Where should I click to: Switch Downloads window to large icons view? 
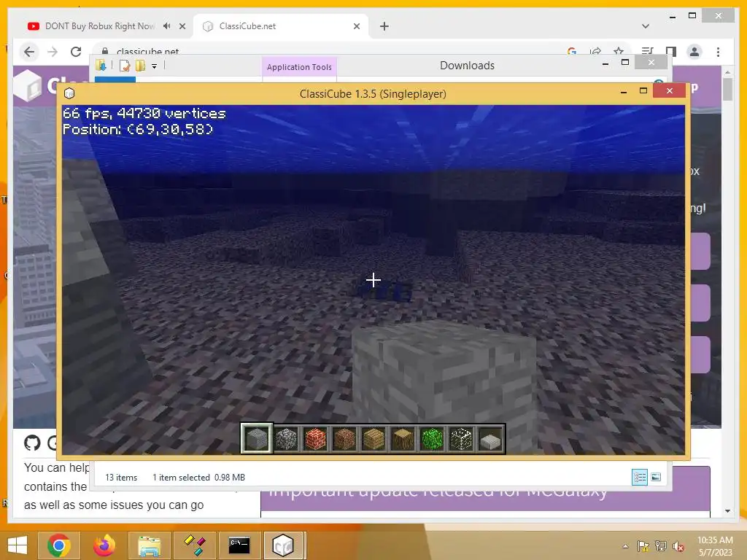click(656, 477)
